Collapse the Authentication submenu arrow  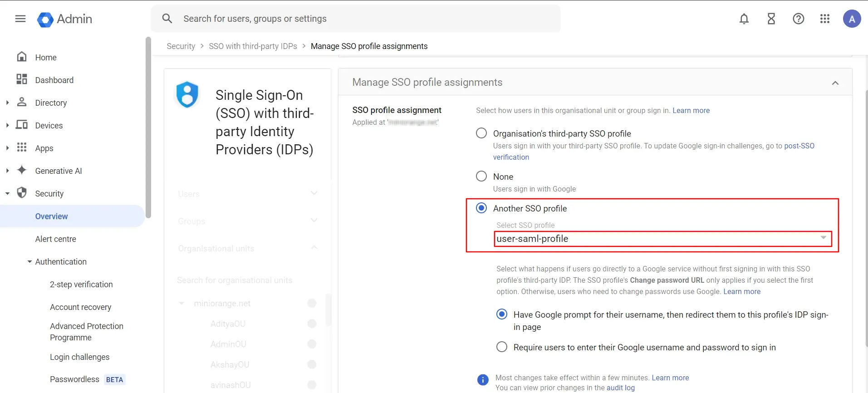(29, 262)
